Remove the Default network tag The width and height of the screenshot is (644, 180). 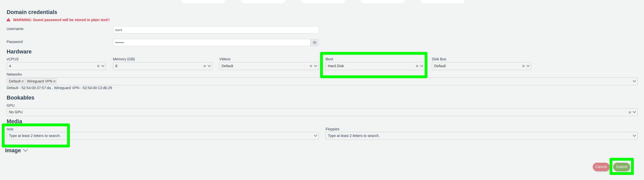pyautogui.click(x=23, y=81)
